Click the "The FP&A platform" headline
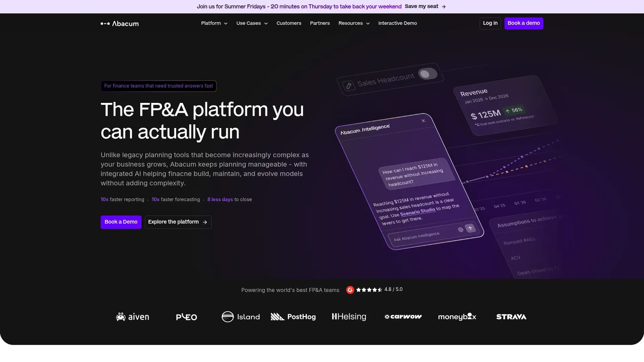This screenshot has height=362, width=644. tap(202, 121)
